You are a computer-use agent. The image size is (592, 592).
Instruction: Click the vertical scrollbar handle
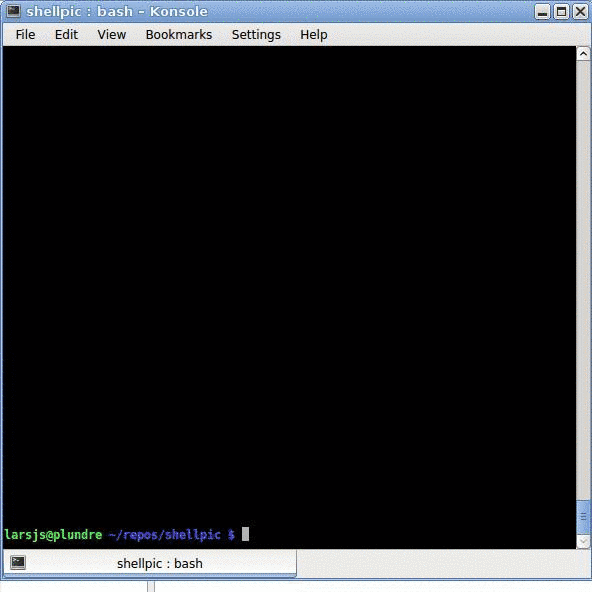(x=583, y=517)
